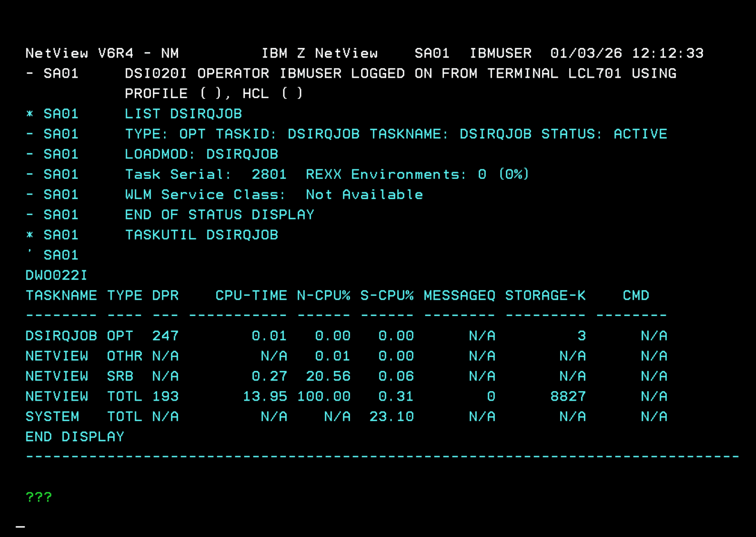Click the LIST DSIRQJOB command echo
This screenshot has height=537, width=756.
point(183,114)
